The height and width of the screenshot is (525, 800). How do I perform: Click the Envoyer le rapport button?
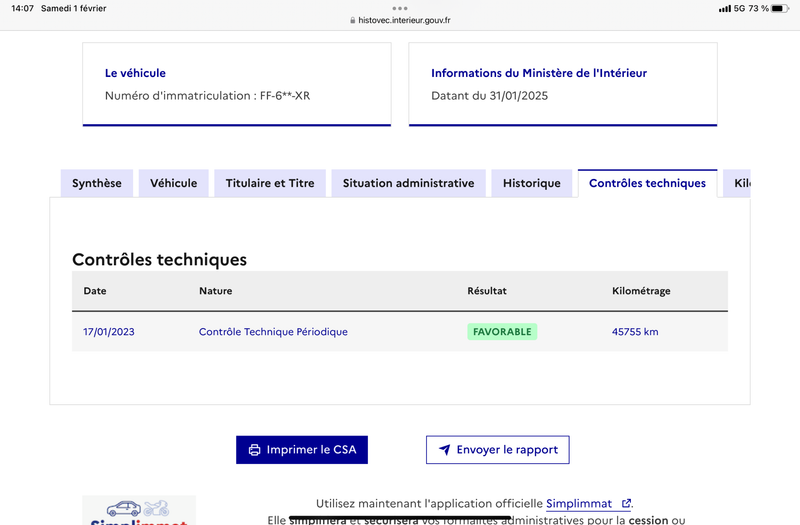click(497, 449)
